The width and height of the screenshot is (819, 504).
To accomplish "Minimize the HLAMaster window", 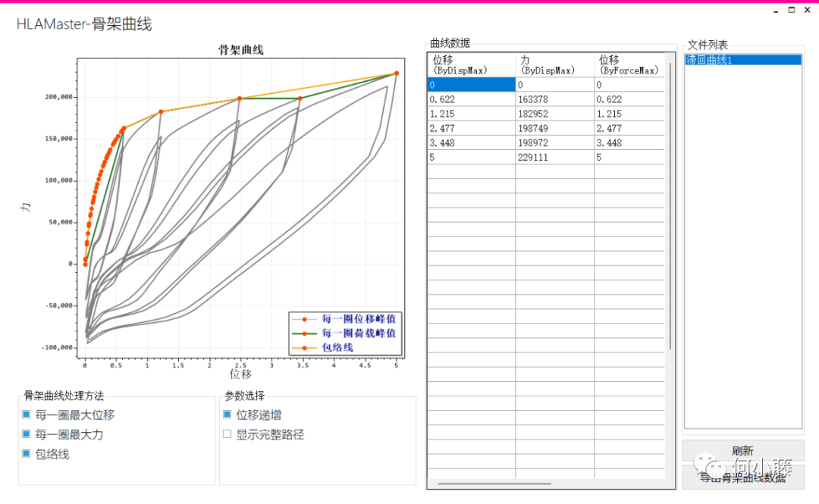I will [774, 10].
